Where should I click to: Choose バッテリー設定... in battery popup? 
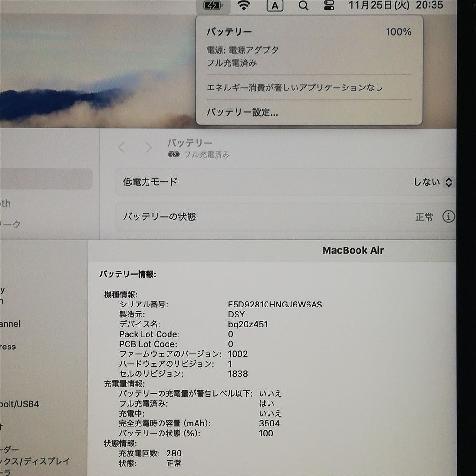[x=242, y=113]
